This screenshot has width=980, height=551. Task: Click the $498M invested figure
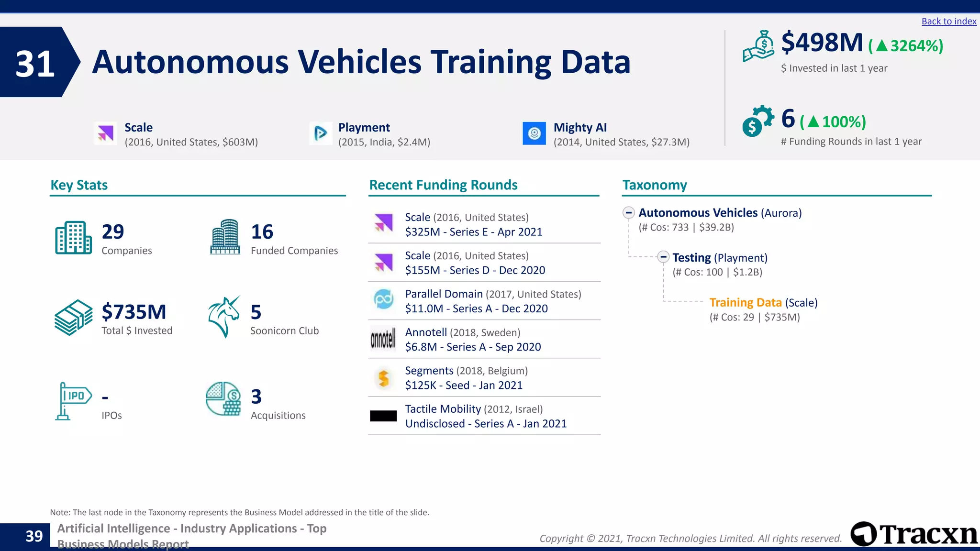coord(822,42)
